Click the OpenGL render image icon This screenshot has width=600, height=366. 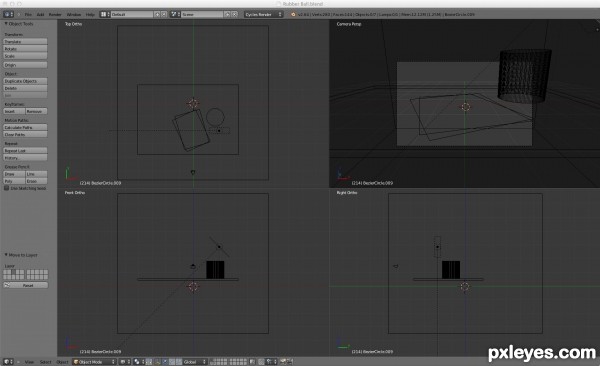284,361
